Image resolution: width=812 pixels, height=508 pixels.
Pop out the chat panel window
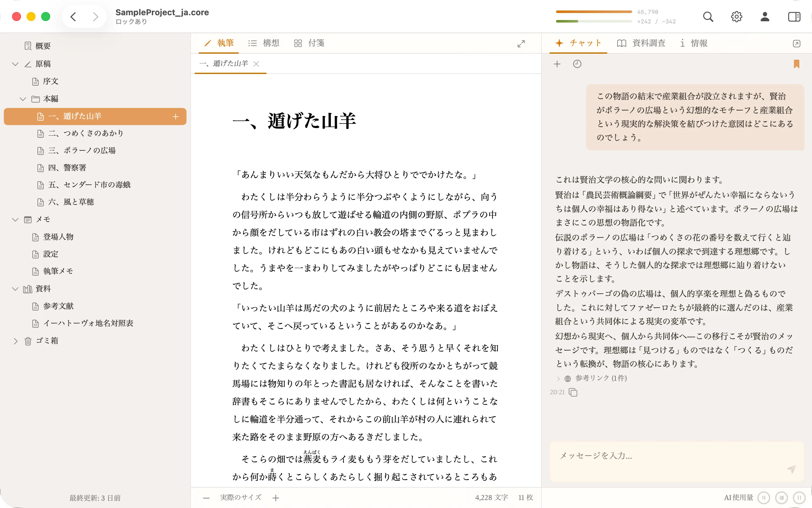[x=796, y=44]
